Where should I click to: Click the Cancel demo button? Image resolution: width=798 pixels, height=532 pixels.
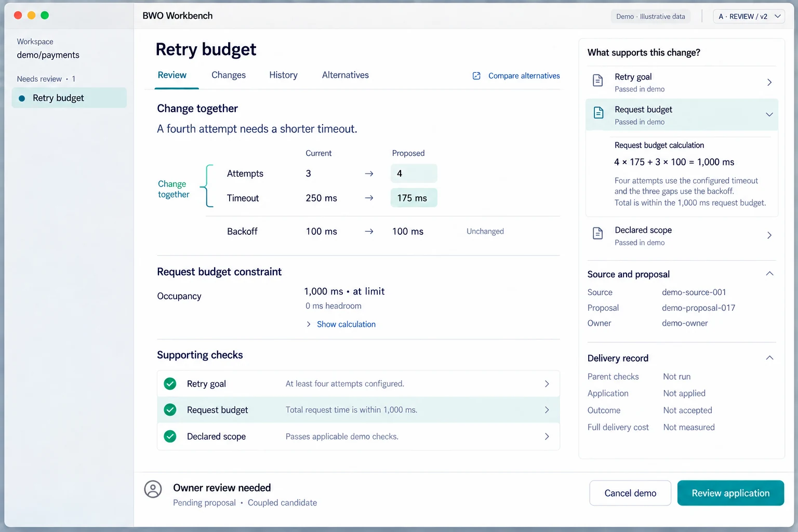pyautogui.click(x=630, y=493)
